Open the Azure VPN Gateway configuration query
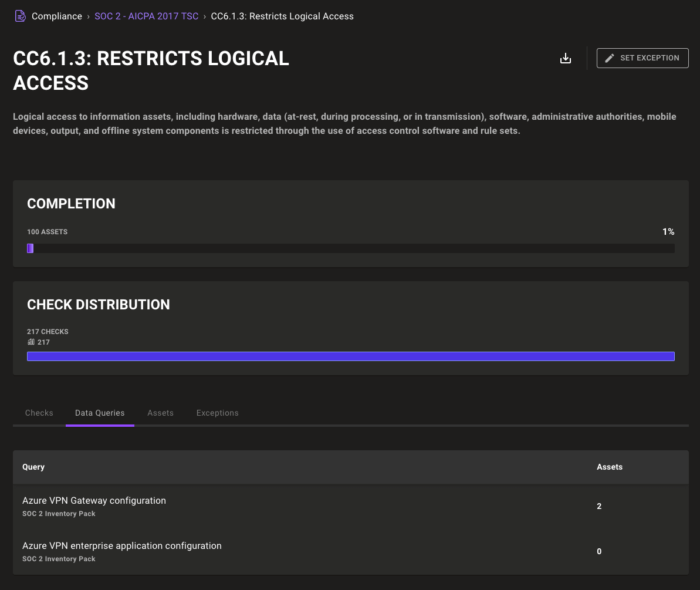 [94, 500]
